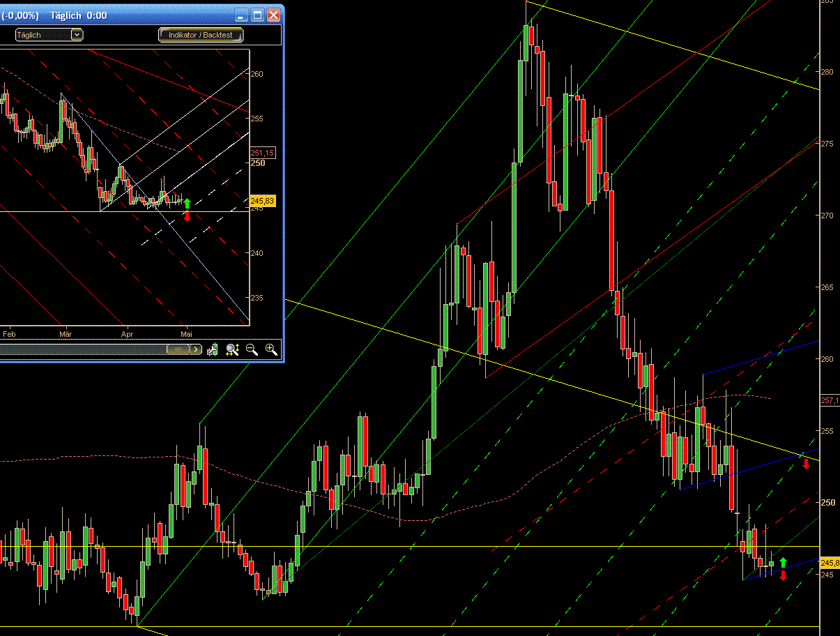Click the Indikator / Backtest button
The image size is (840, 636).
point(201,34)
